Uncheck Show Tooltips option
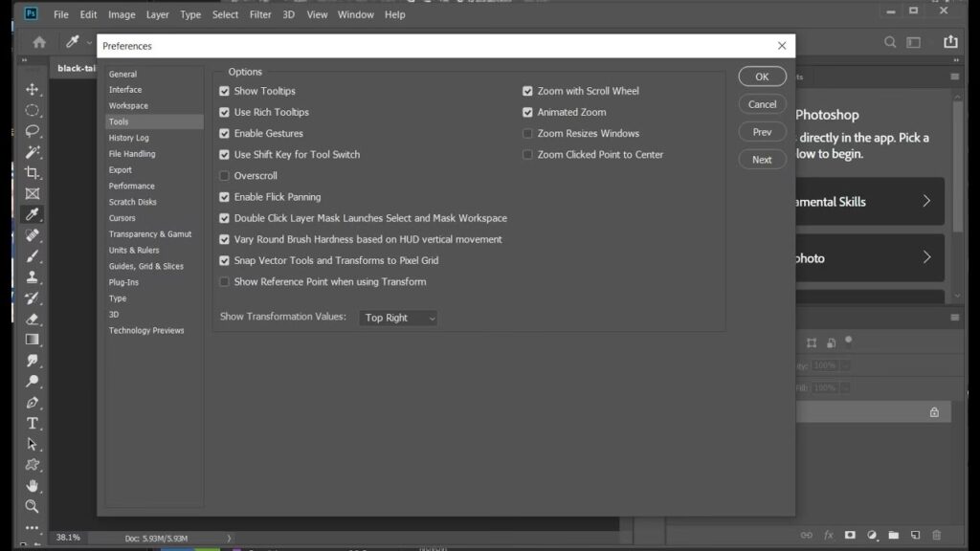This screenshot has height=551, width=980. click(225, 91)
